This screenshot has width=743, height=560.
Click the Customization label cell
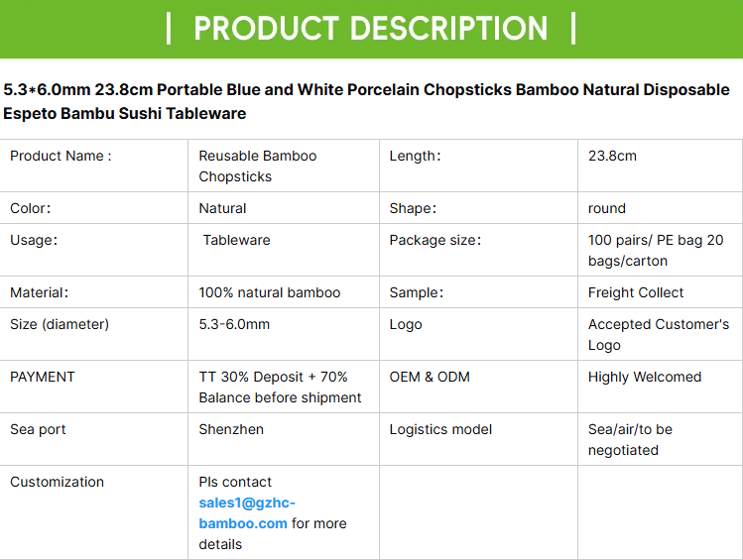57,482
